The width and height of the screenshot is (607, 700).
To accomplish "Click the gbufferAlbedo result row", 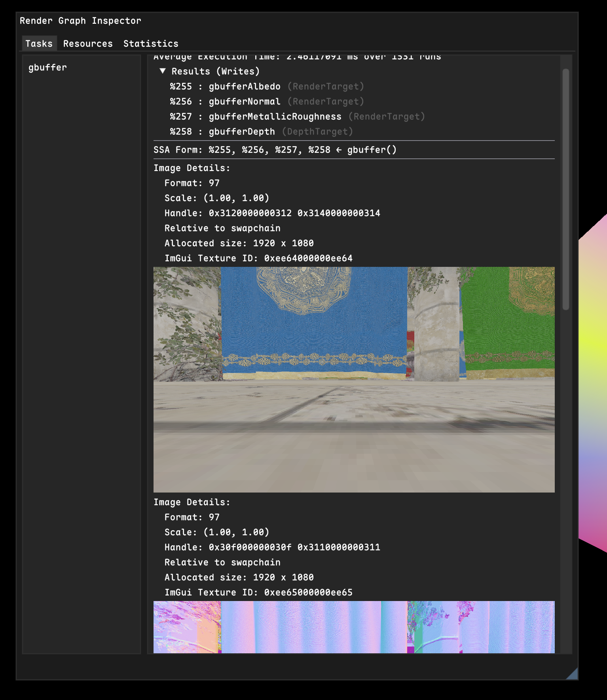I will [267, 87].
